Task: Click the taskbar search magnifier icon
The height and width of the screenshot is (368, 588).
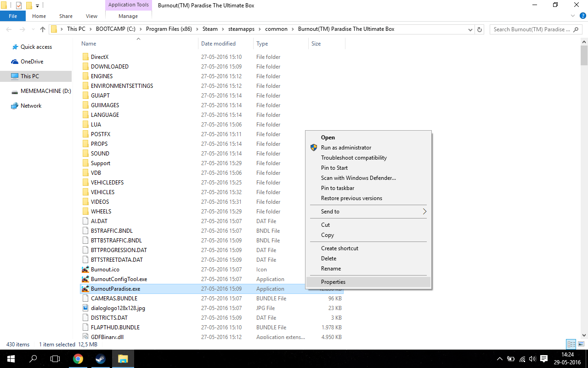Action: click(x=33, y=359)
